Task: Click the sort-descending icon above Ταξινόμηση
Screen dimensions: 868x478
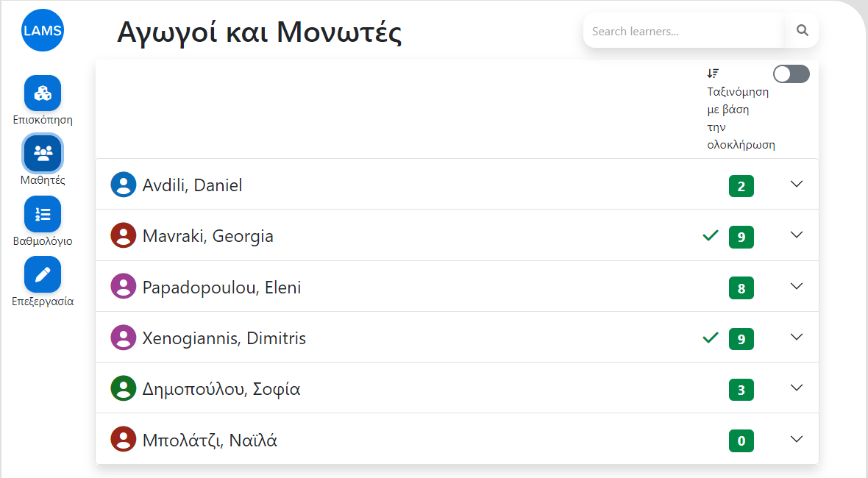Action: point(713,73)
